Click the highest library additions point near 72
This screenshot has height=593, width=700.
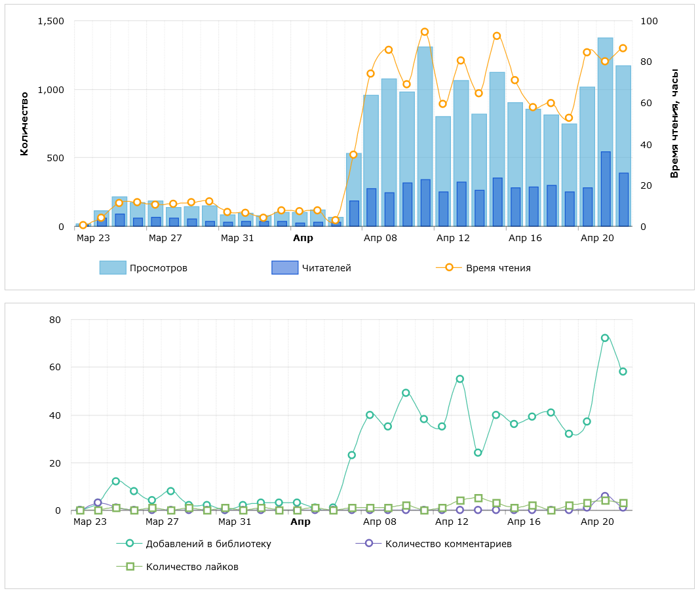[605, 338]
